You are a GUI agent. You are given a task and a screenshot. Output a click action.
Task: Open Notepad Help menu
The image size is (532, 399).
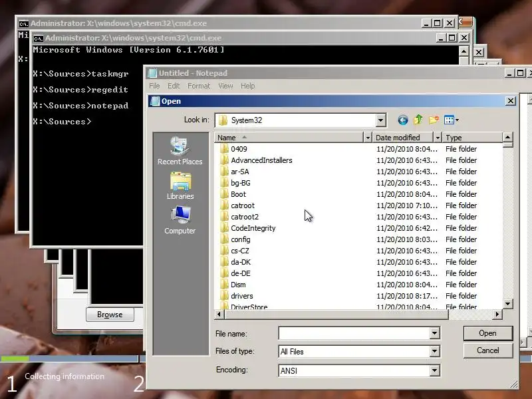247,86
